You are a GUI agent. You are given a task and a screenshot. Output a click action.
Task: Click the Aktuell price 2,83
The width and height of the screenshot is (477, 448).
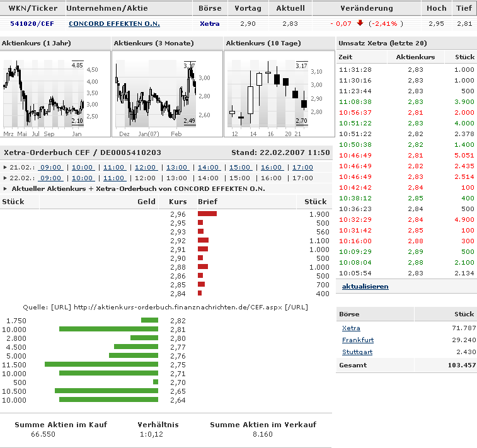tap(290, 24)
